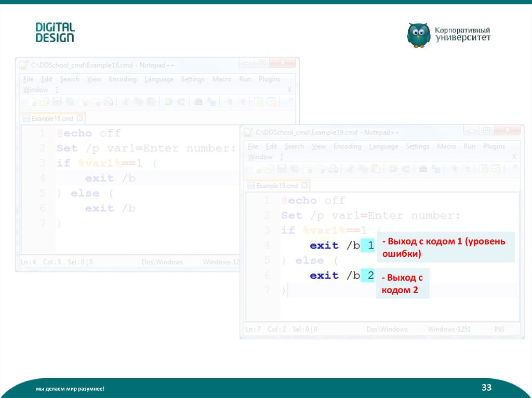Viewport: 532px width, 398px height.
Task: Select the Example19.cmd document tab
Action: (x=276, y=186)
